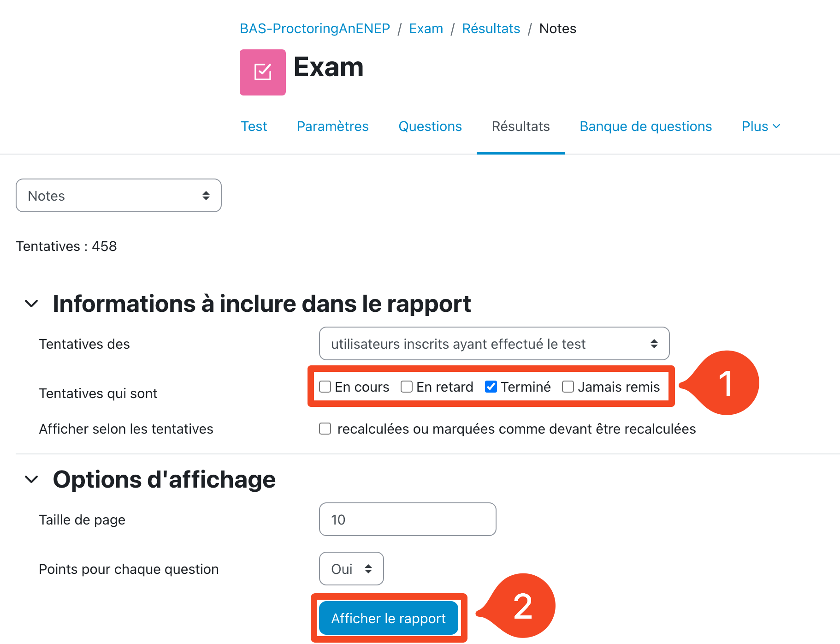Open the Notes report type dropdown
Viewport: 840px width, 644px height.
click(118, 196)
